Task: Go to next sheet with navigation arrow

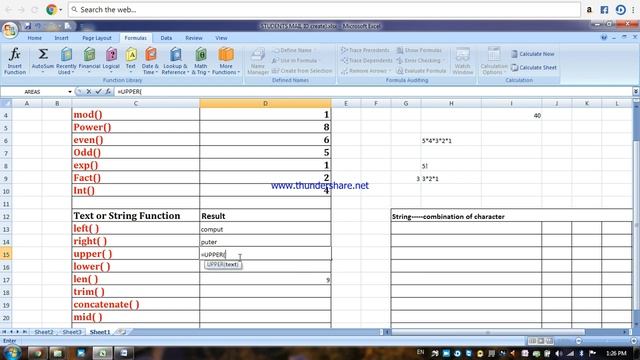Action: click(x=18, y=332)
